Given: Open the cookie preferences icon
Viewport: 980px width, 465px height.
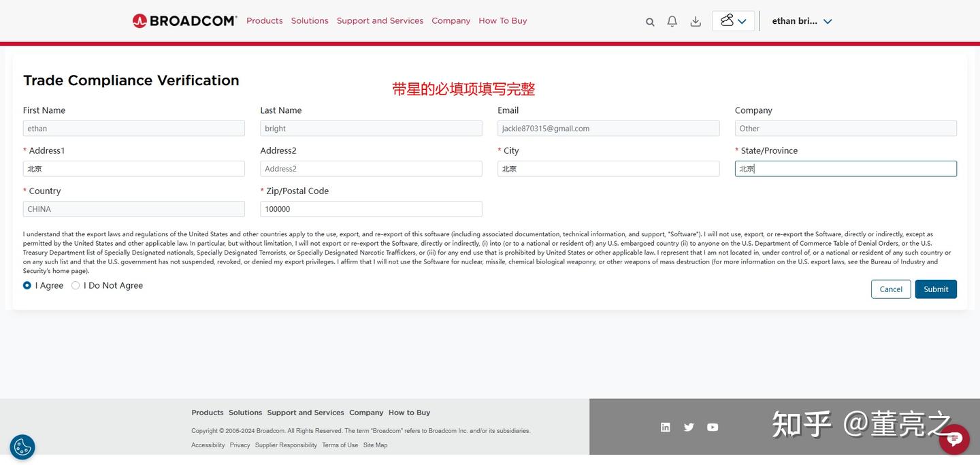Looking at the screenshot, I should pos(22,447).
